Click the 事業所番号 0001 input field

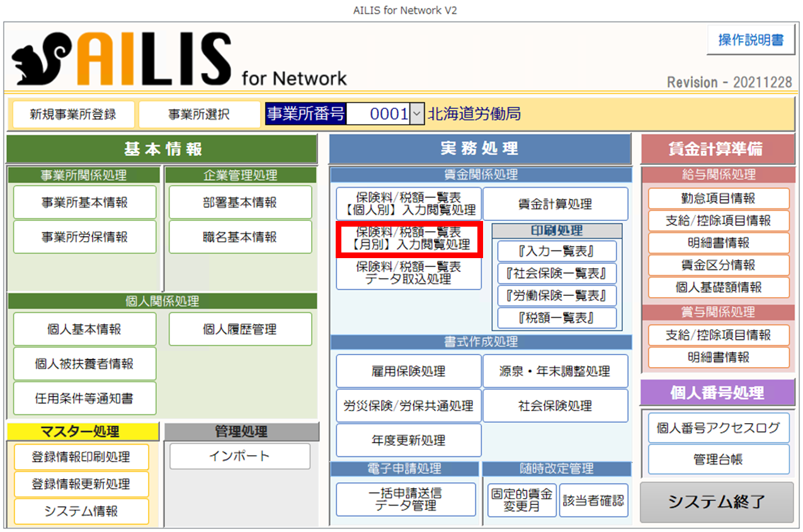pos(378,114)
